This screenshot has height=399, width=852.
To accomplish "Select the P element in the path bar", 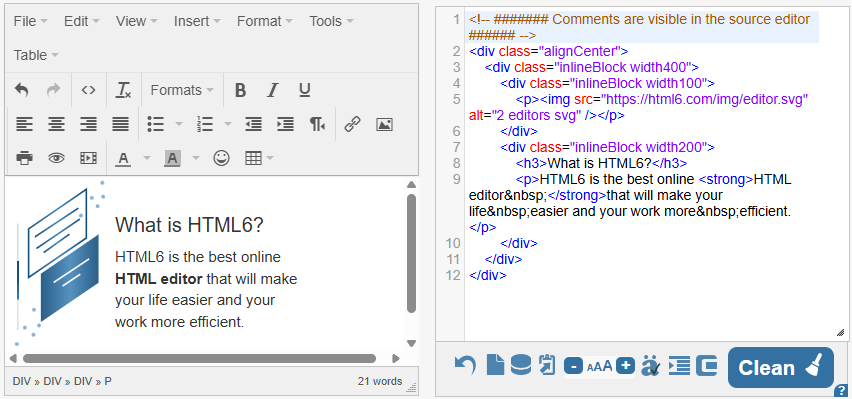I will (108, 382).
